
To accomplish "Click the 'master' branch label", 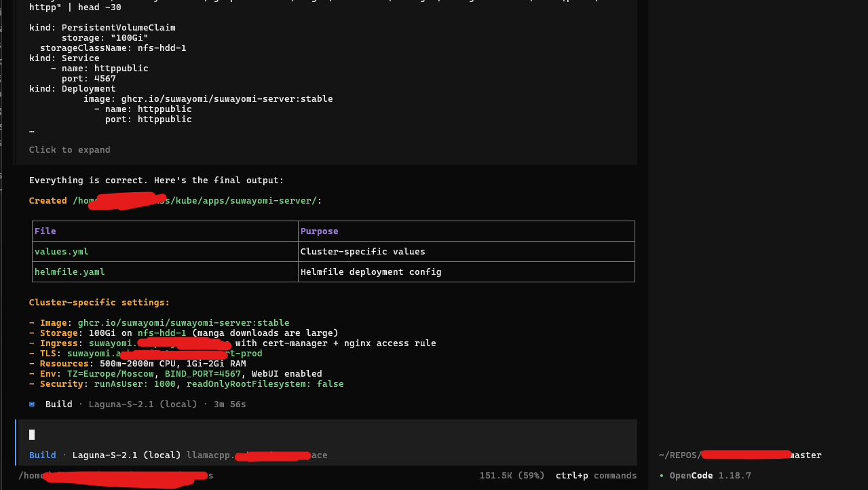I will [806, 455].
